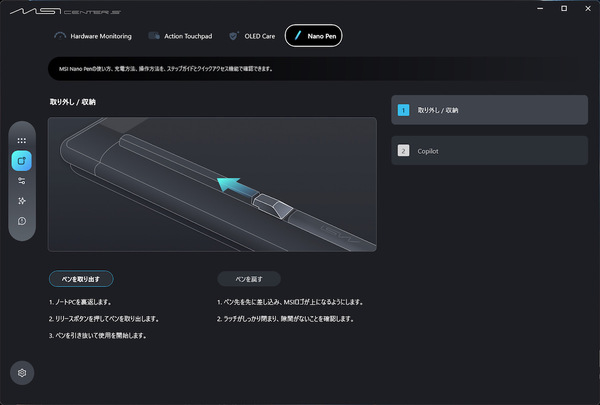Screen dimensions: 600x405
Task: Click the pen removal illustration
Action: point(212,184)
